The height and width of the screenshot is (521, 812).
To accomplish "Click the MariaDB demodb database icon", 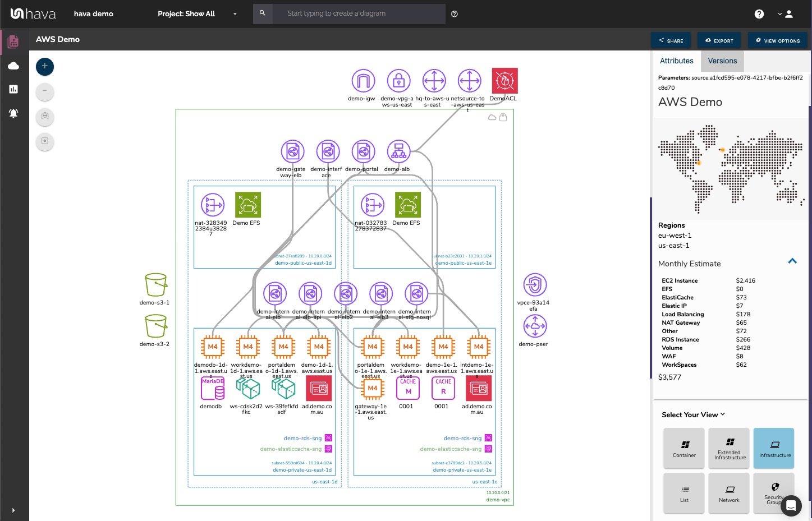I will click(x=212, y=388).
